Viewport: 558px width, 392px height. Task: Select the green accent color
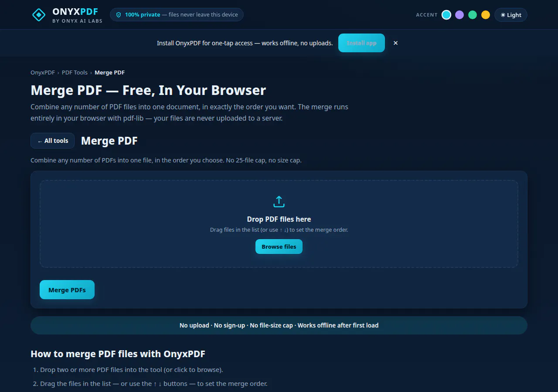click(x=473, y=15)
